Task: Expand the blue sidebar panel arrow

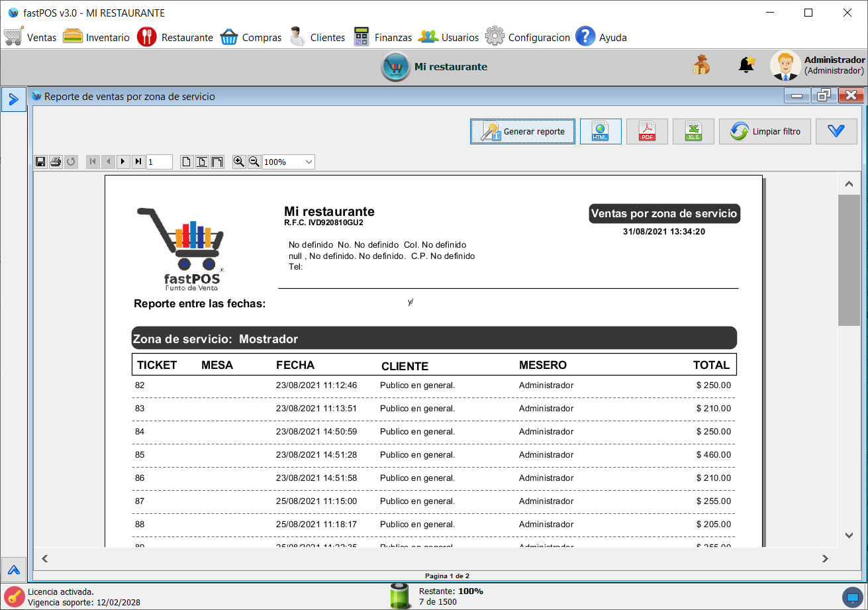Action: click(13, 99)
